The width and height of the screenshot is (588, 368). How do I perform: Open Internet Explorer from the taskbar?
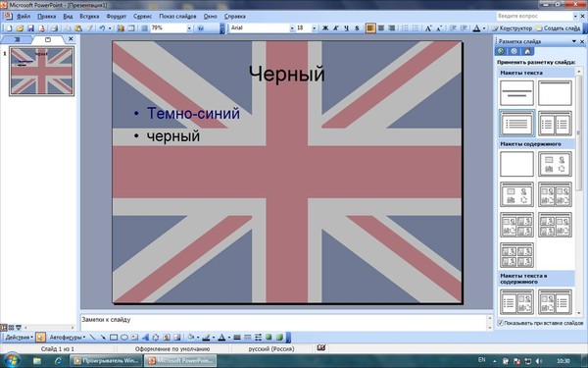coord(58,361)
